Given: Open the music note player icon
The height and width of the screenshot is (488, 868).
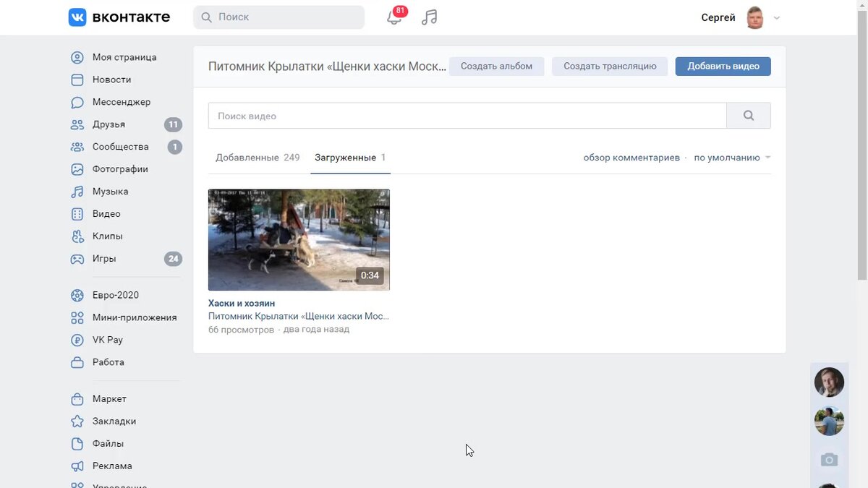Looking at the screenshot, I should (x=430, y=17).
